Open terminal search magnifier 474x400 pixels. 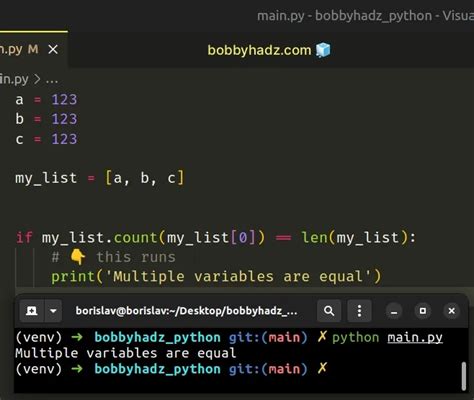pos(329,311)
